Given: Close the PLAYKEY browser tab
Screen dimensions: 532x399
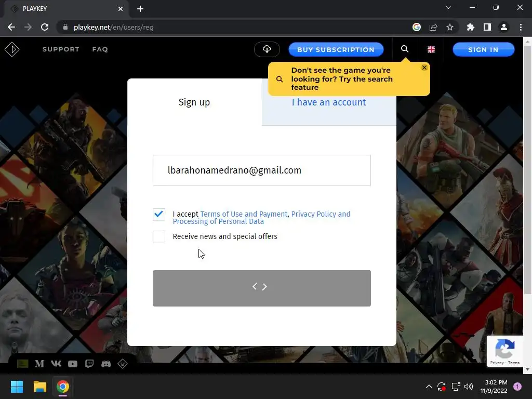Looking at the screenshot, I should pyautogui.click(x=121, y=9).
